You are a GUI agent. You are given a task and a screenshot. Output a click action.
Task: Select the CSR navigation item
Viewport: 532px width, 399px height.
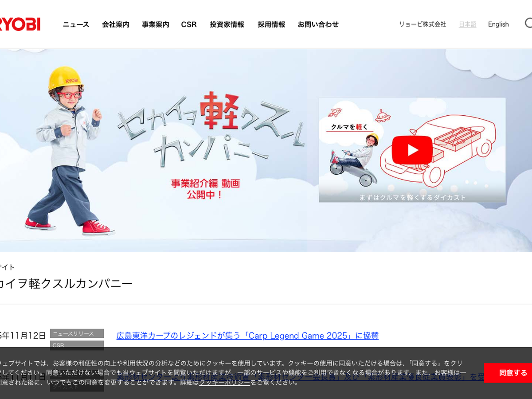click(189, 24)
